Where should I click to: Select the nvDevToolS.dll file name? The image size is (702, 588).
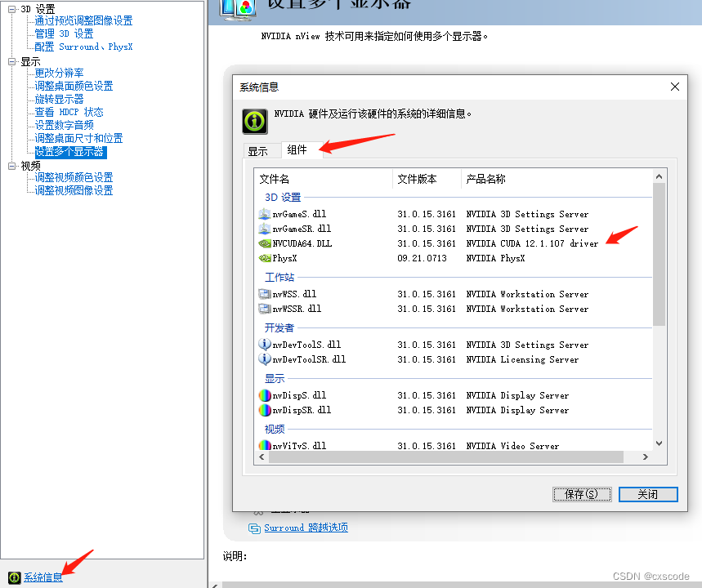point(306,345)
